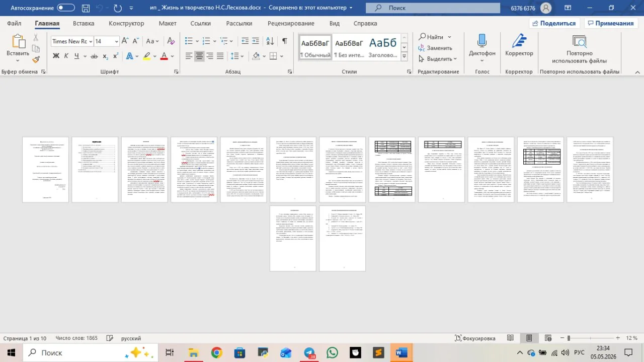Apply a bulleted list
Image resolution: width=644 pixels, height=362 pixels.
pyautogui.click(x=189, y=41)
